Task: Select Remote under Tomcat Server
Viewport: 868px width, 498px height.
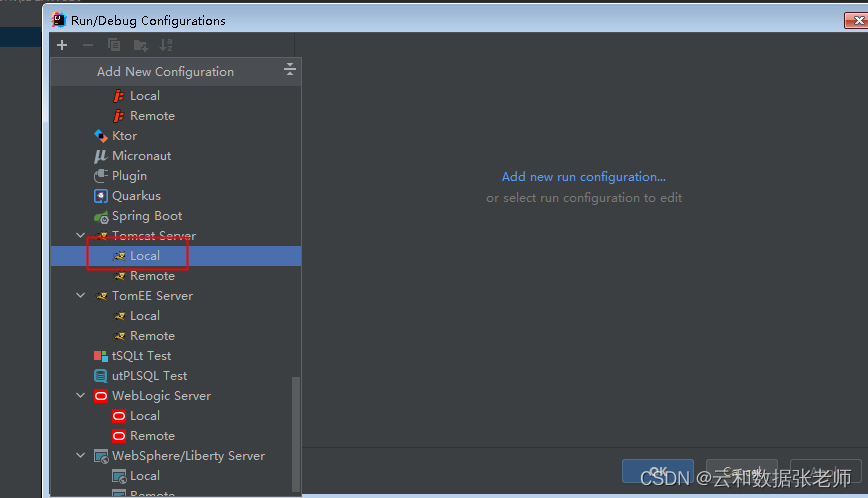Action: tap(176, 276)
